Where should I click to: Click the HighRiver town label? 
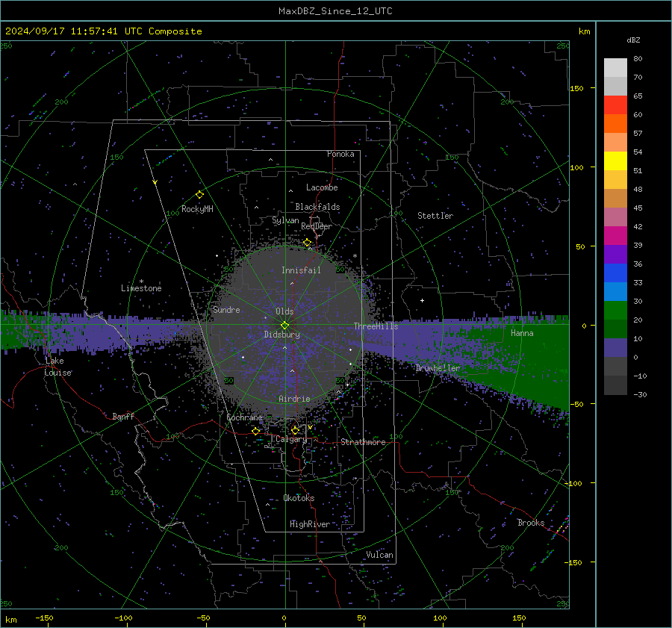pos(310,524)
